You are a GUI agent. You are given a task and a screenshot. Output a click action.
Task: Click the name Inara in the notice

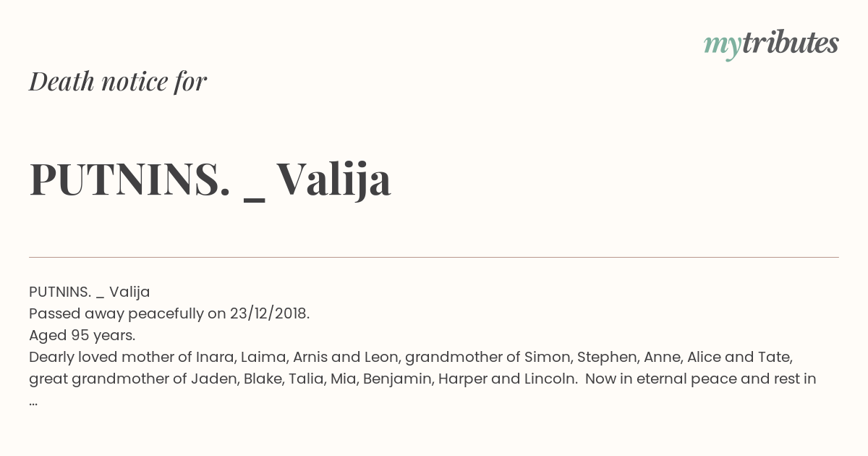point(216,357)
